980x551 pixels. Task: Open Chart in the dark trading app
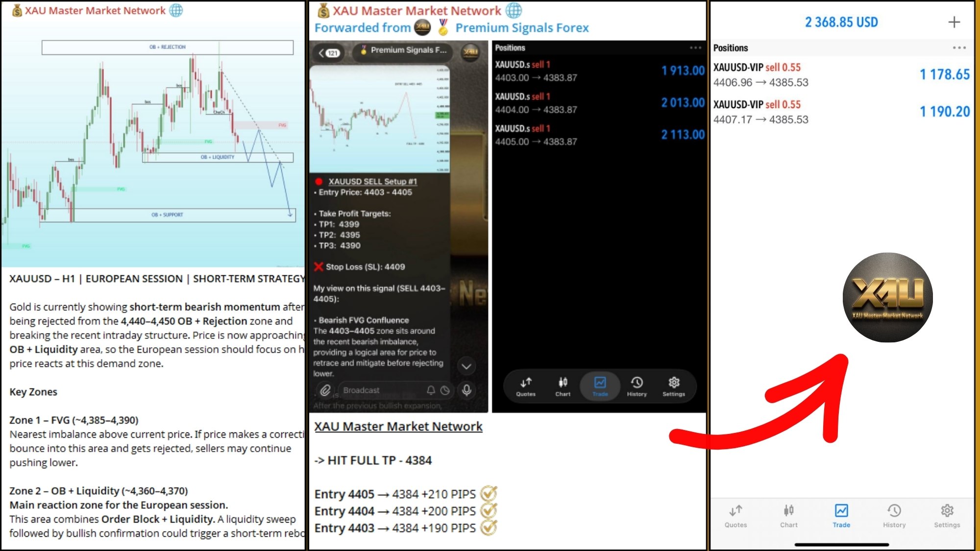point(563,386)
